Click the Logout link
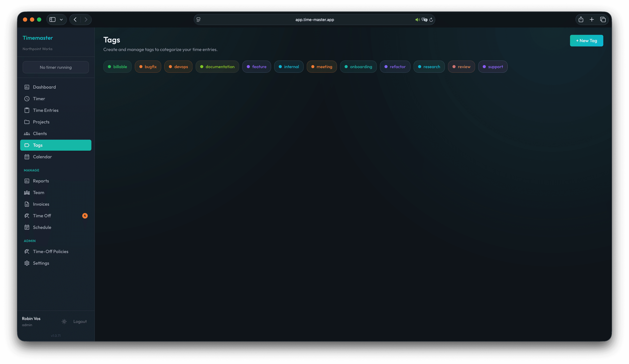This screenshot has height=364, width=629. click(x=80, y=322)
